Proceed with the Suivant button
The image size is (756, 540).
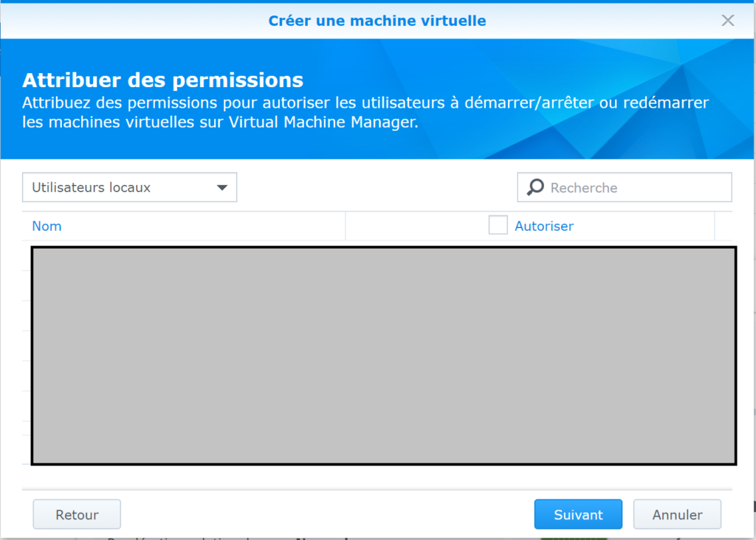578,515
